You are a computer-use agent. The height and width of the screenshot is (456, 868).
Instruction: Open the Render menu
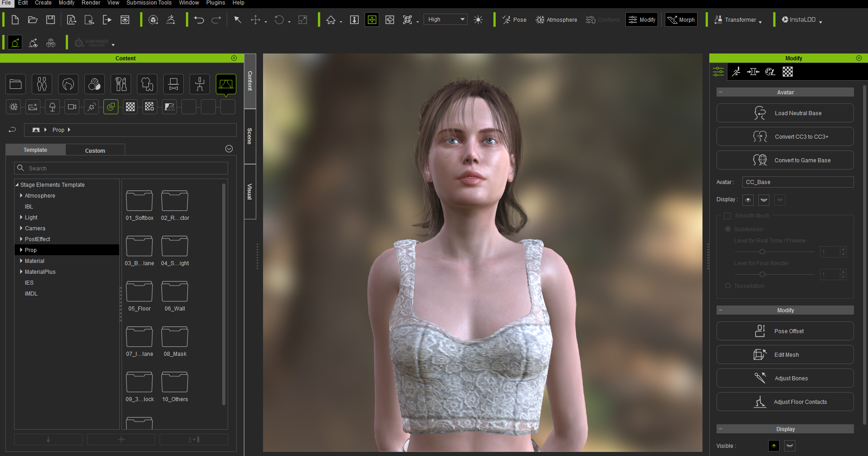click(91, 3)
